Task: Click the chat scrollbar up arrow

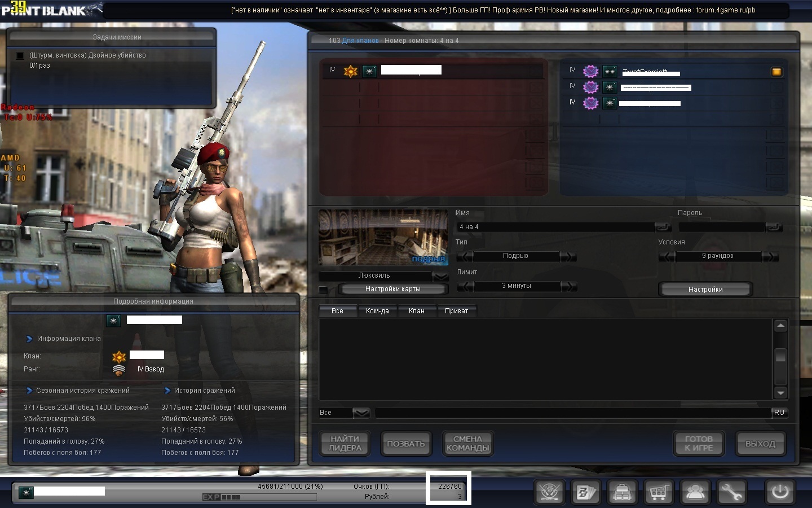Action: 780,326
